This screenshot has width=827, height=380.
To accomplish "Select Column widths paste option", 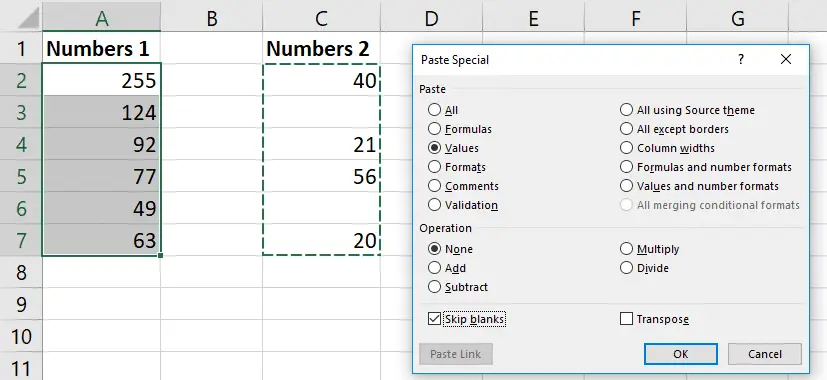I will (x=626, y=148).
